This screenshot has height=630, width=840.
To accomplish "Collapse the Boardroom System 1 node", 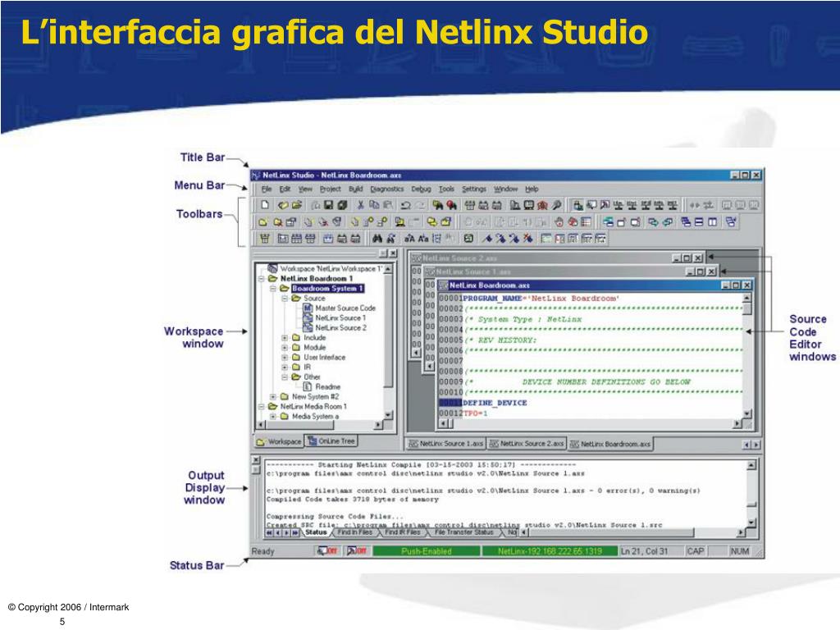I will 273,288.
